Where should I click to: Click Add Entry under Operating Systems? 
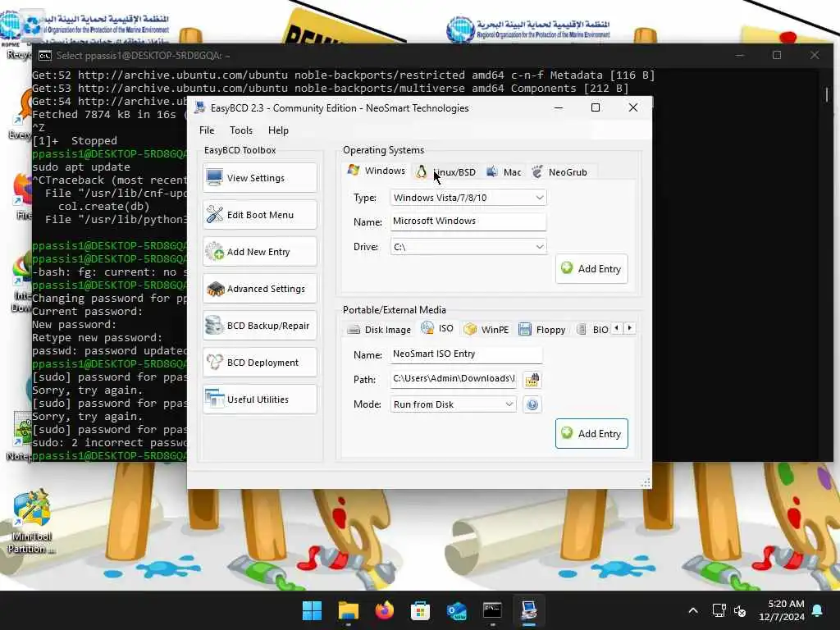coord(591,269)
